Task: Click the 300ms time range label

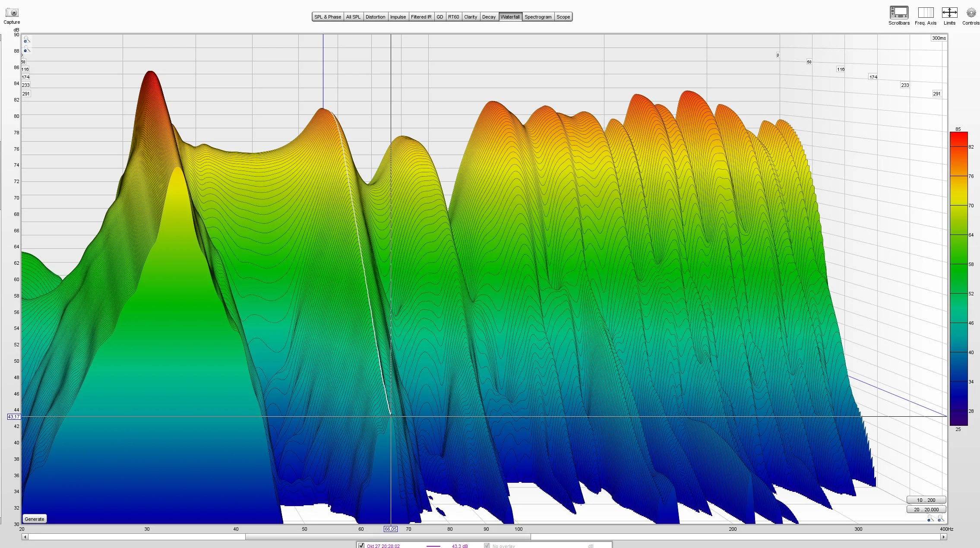Action: coord(939,38)
